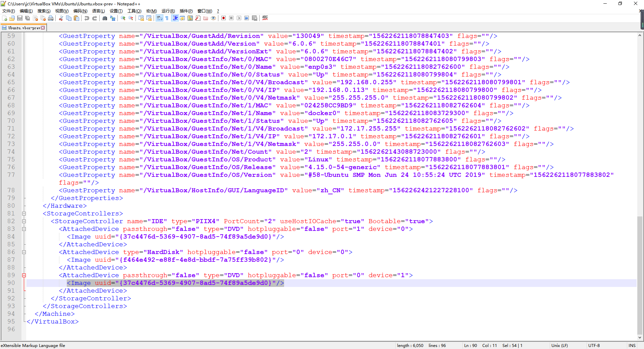Open Find with binoculars icon
This screenshot has height=349, width=644.
click(105, 18)
